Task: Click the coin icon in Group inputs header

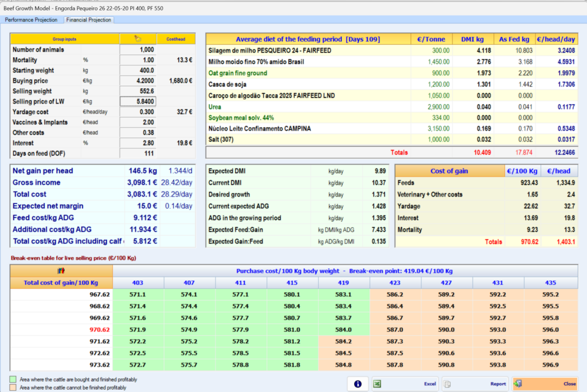Action: (138, 38)
